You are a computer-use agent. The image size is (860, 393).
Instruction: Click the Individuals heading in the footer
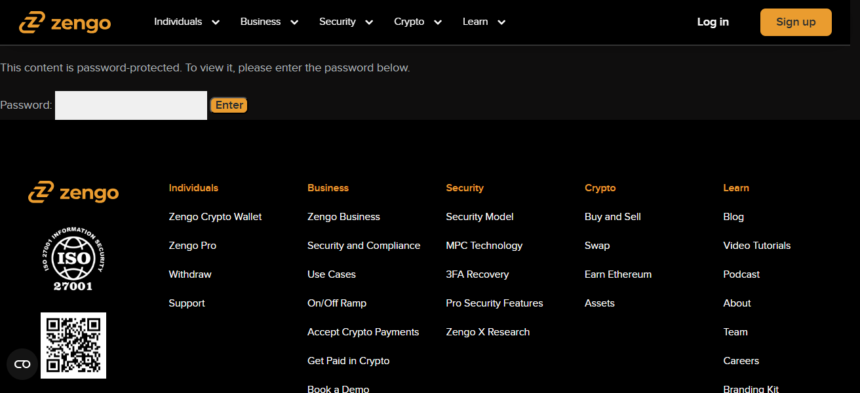click(193, 188)
